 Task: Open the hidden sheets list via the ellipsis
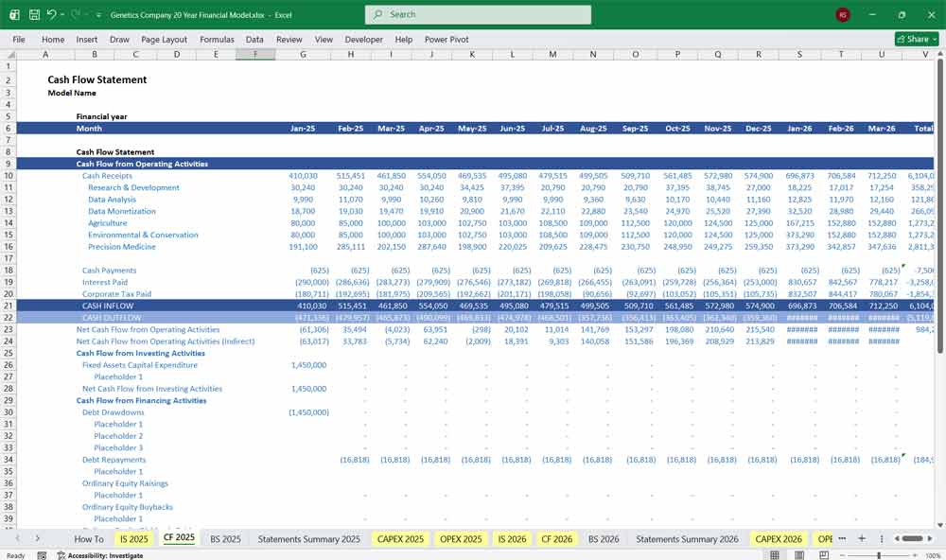pos(843,537)
